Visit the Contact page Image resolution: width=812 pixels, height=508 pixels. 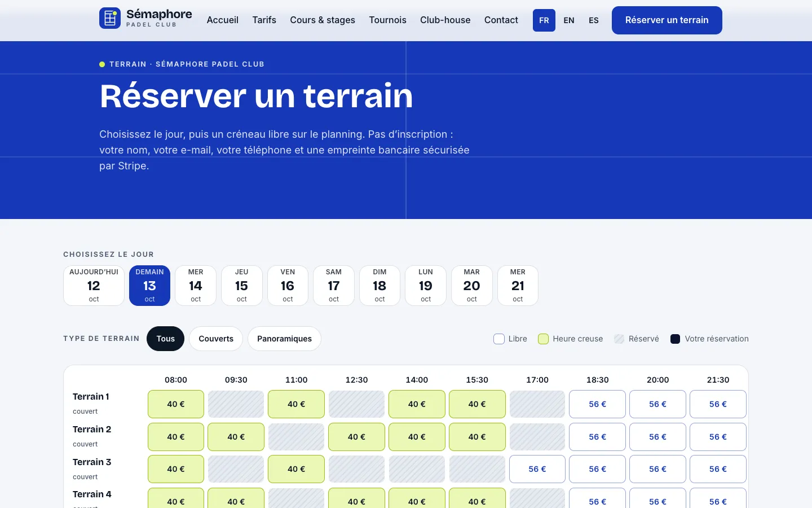501,20
